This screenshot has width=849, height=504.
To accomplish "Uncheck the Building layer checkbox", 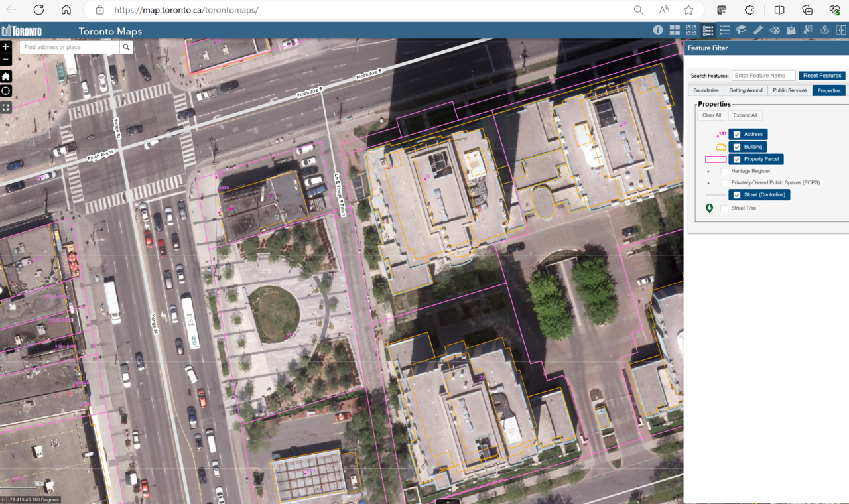I will pyautogui.click(x=737, y=147).
